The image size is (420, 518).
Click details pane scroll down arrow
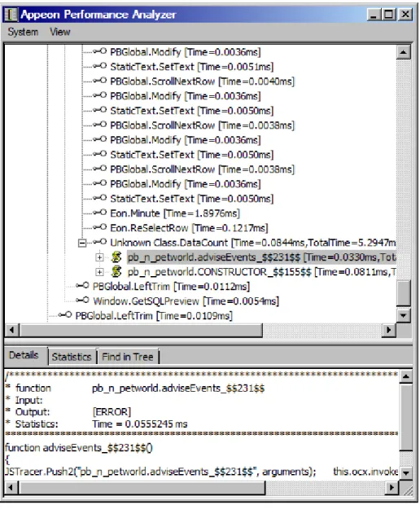406,472
